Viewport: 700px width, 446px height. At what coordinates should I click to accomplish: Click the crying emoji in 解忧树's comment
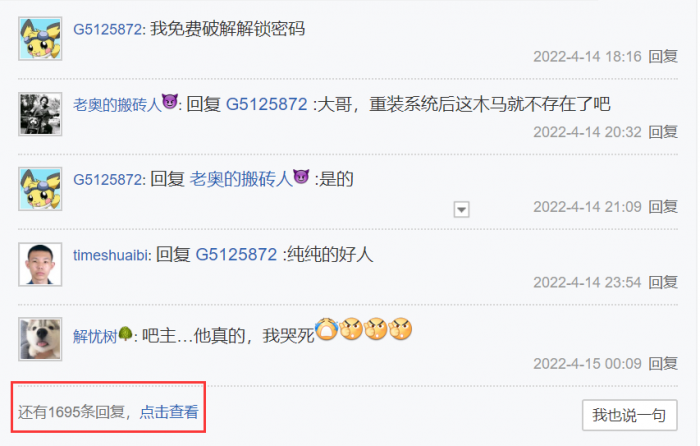click(x=327, y=329)
